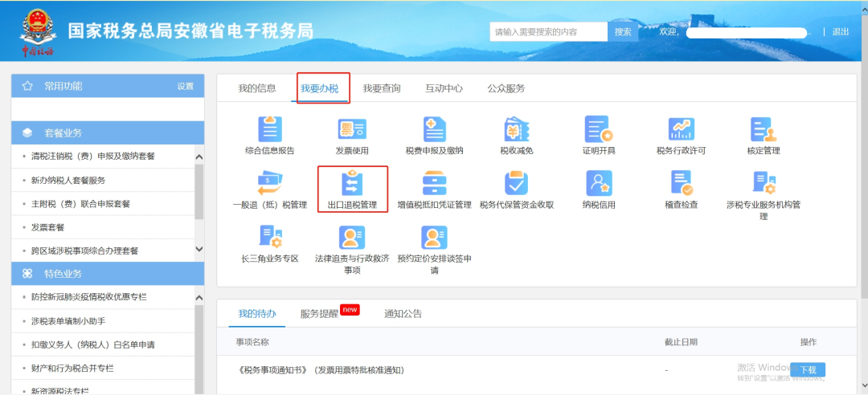Click 下载 button for 税务事项通知书
Viewport: 868px width, 395px height.
click(x=808, y=370)
